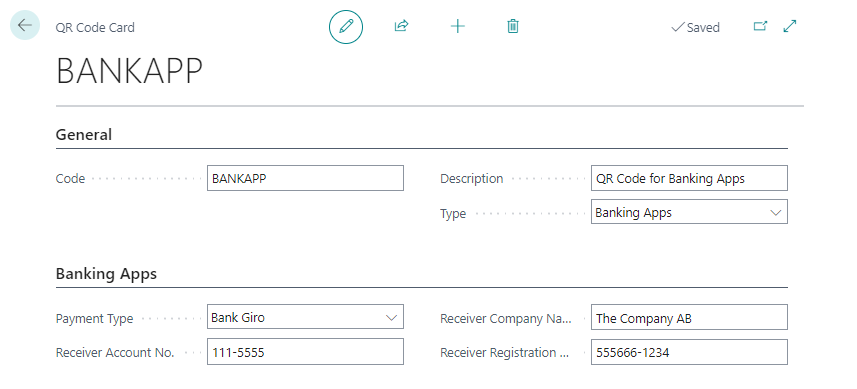857x389 pixels.
Task: Click the Type field label
Action: pos(453,214)
